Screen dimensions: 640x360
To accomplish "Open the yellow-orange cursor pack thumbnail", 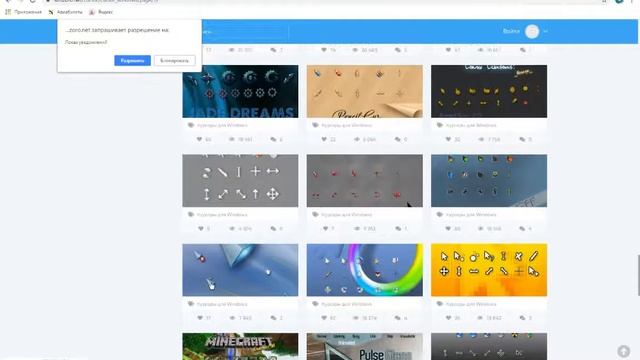I will 489,270.
